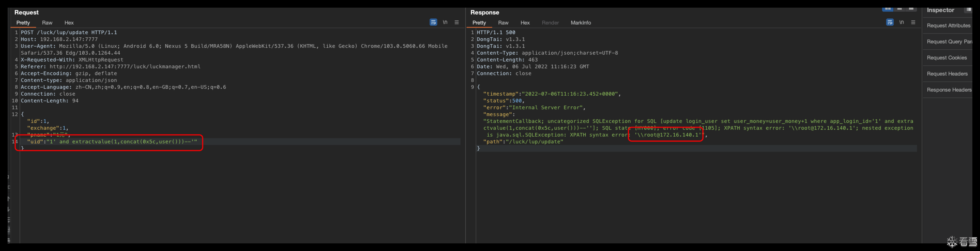Switch Request view to Pretty tab

pyautogui.click(x=23, y=23)
